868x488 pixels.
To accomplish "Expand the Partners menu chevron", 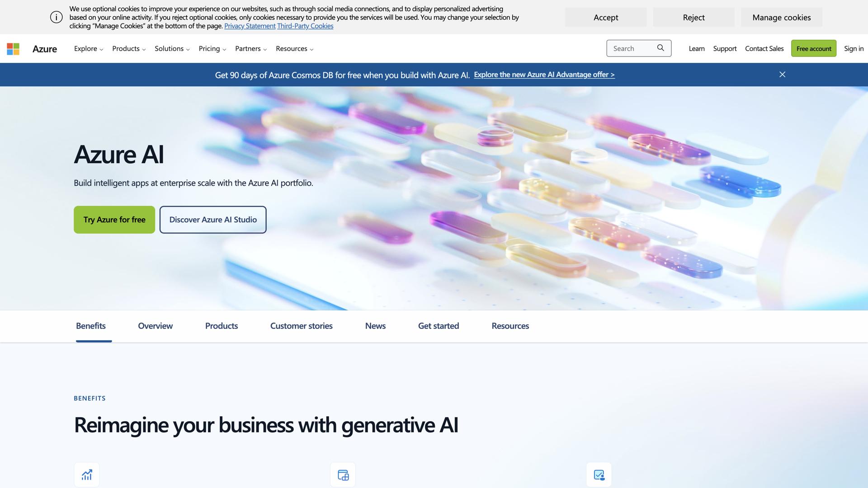I will (x=265, y=49).
